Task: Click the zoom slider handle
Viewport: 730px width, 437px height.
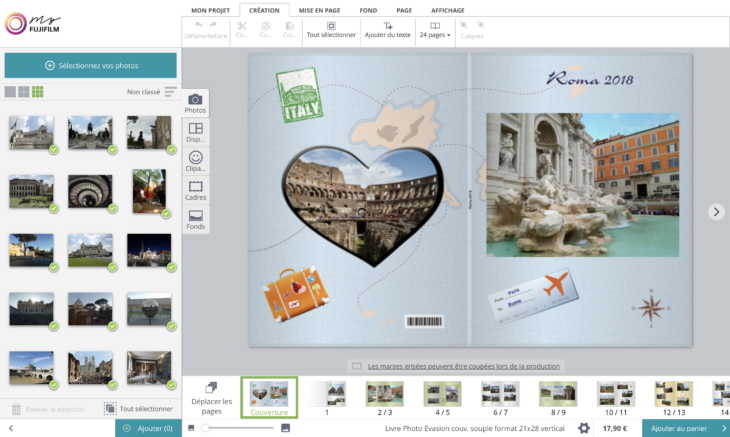Action: click(x=205, y=428)
